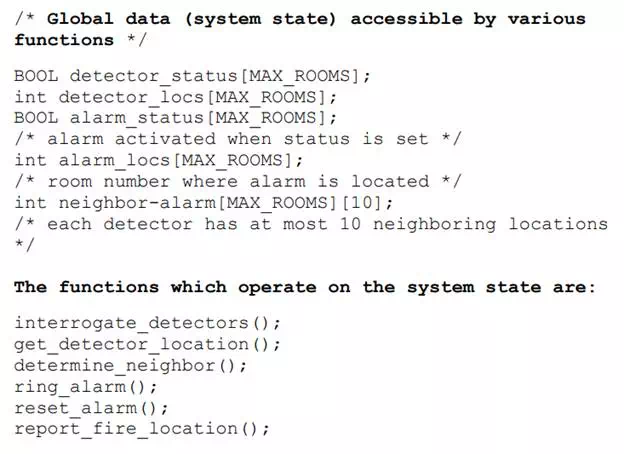The image size is (624, 454).
Task: Click the 'alarm activated when status is set' comment
Action: coord(238,139)
